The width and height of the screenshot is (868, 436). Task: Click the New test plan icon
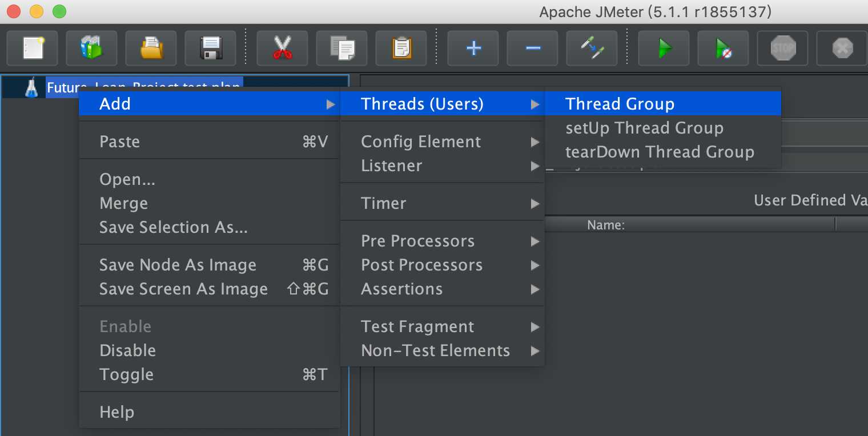pyautogui.click(x=32, y=48)
